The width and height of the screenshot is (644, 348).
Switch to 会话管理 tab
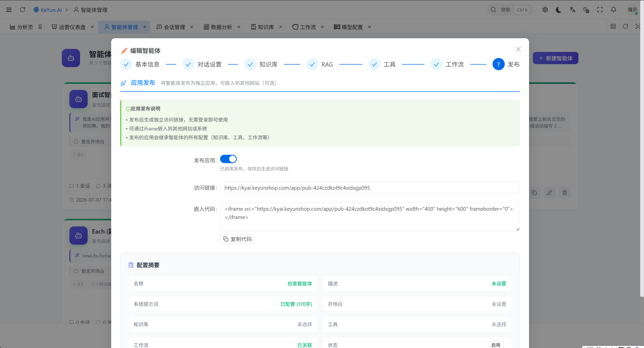[x=171, y=27]
